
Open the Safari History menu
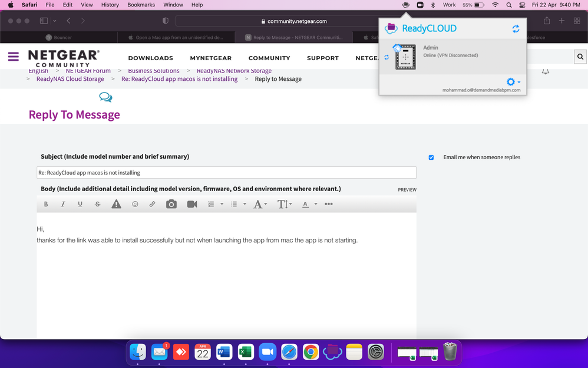(x=110, y=5)
